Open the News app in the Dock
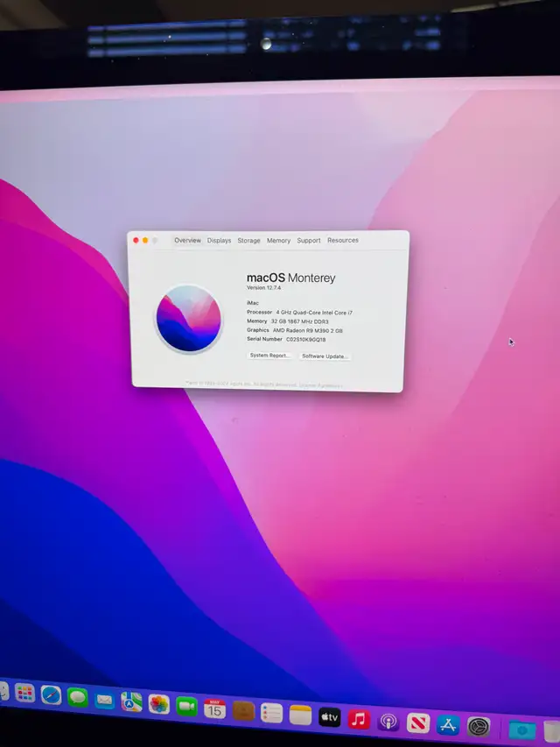This screenshot has height=747, width=560. tap(418, 723)
